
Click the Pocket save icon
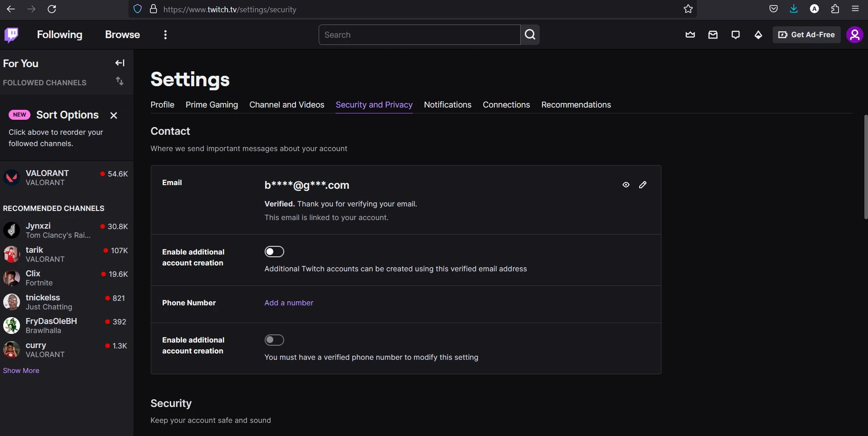tap(774, 9)
